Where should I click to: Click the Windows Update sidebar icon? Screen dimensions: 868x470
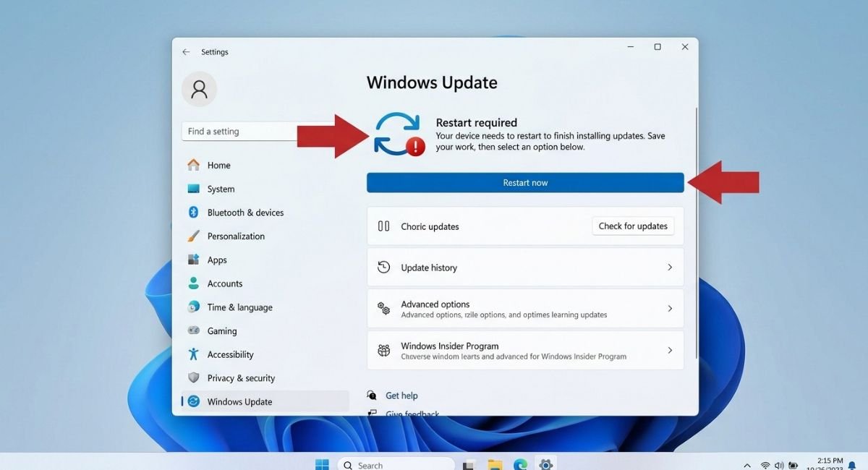tap(193, 401)
